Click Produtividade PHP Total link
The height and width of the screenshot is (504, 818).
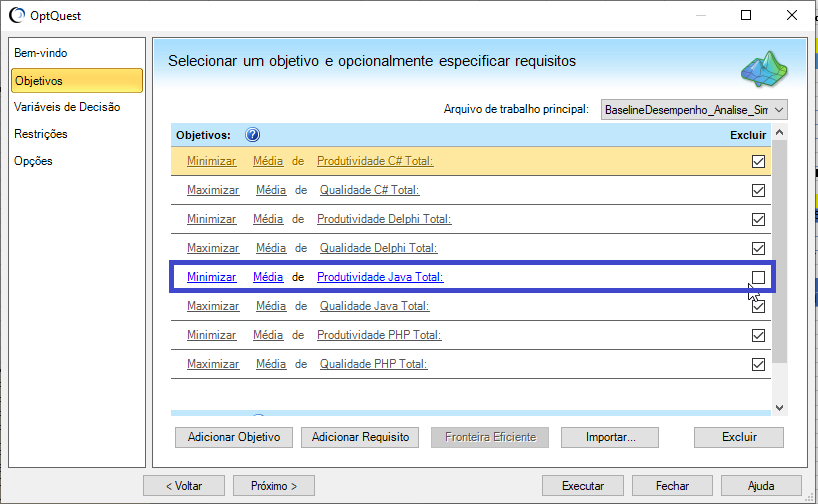point(379,335)
